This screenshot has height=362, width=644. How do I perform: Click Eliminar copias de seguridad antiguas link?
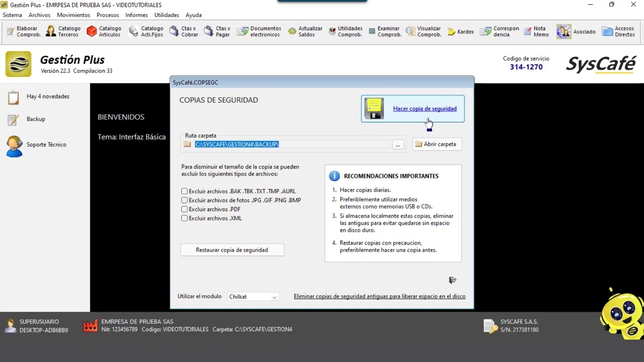(379, 297)
